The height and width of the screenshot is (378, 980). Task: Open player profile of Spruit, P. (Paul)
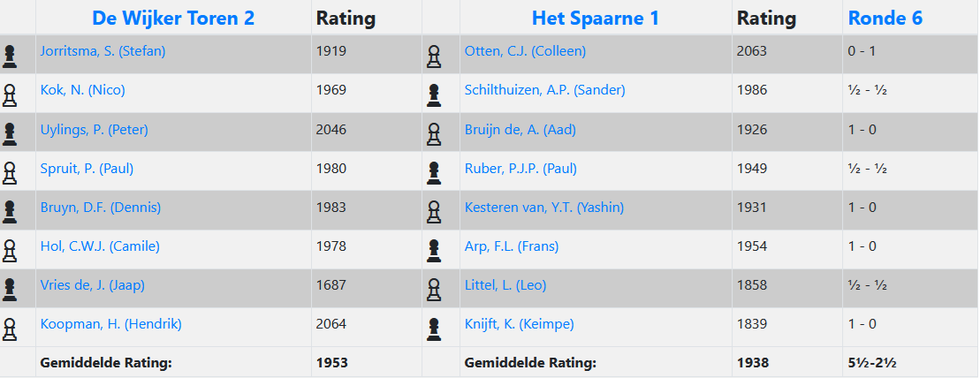pos(87,168)
